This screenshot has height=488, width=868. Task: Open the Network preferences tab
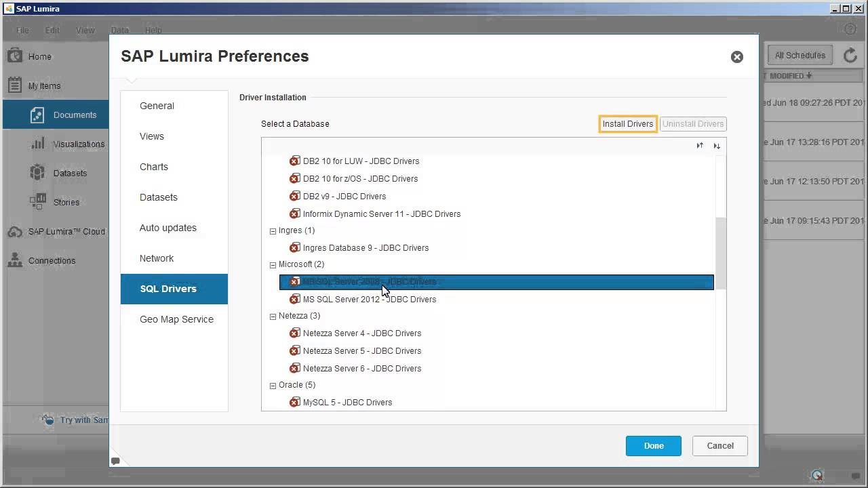[174, 258]
